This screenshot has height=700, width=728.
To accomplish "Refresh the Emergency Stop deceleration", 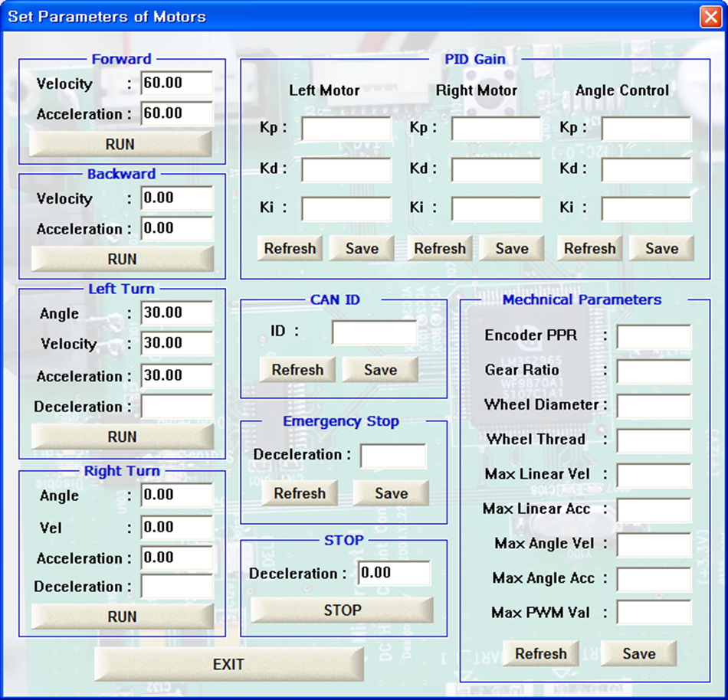I will point(300,493).
